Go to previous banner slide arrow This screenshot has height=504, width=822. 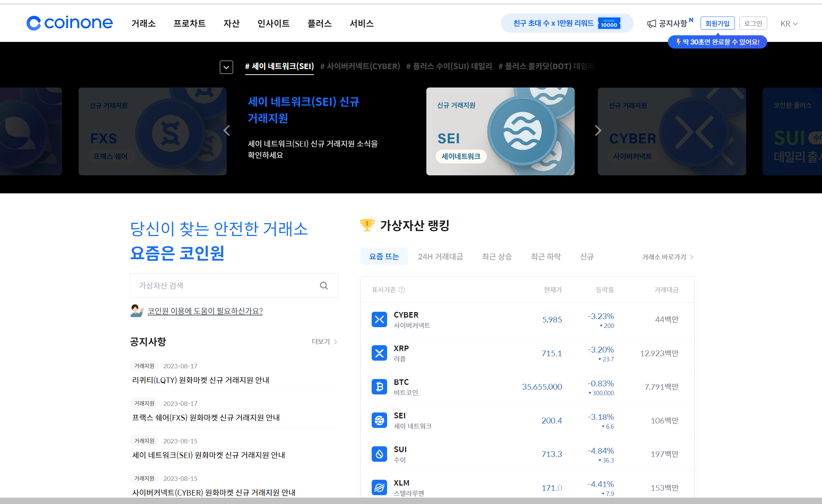click(227, 131)
